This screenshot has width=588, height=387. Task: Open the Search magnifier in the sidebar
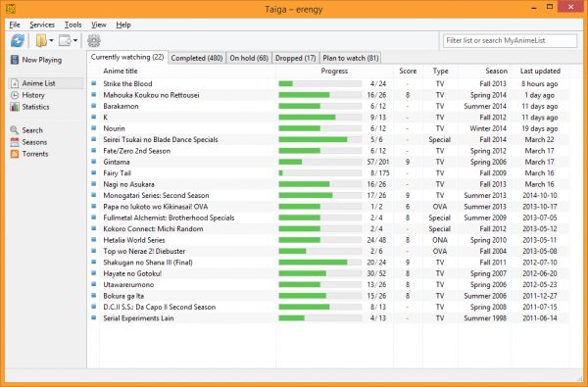[15, 130]
